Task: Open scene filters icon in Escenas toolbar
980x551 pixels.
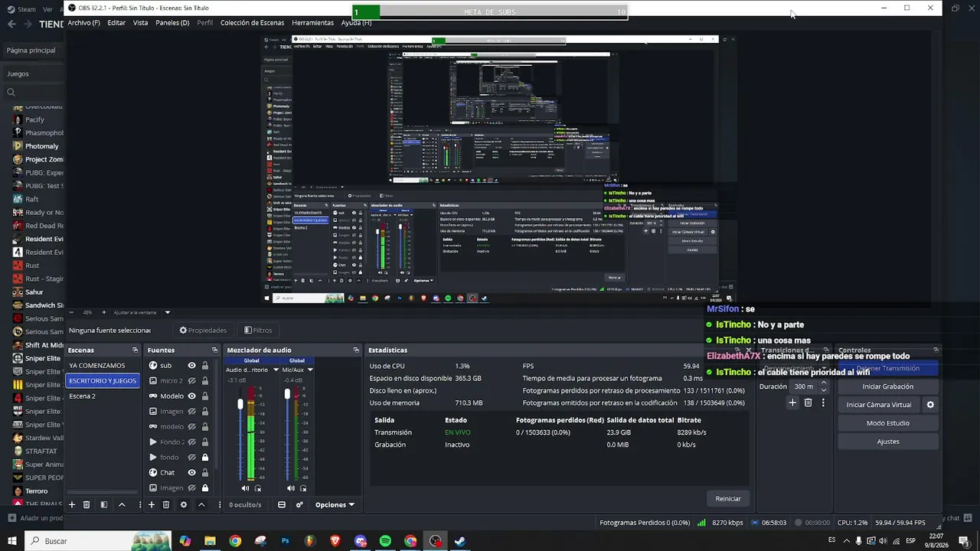Action: (x=103, y=504)
